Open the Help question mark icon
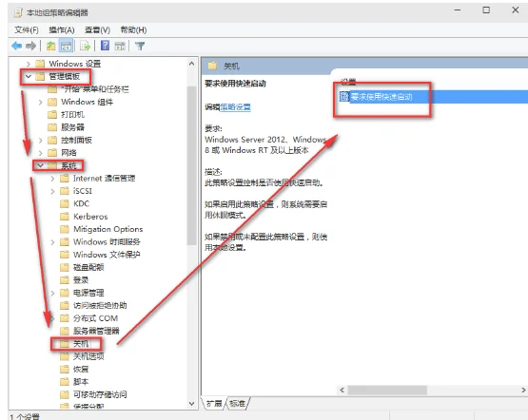Screen dimensions: 528x420 pos(105,46)
